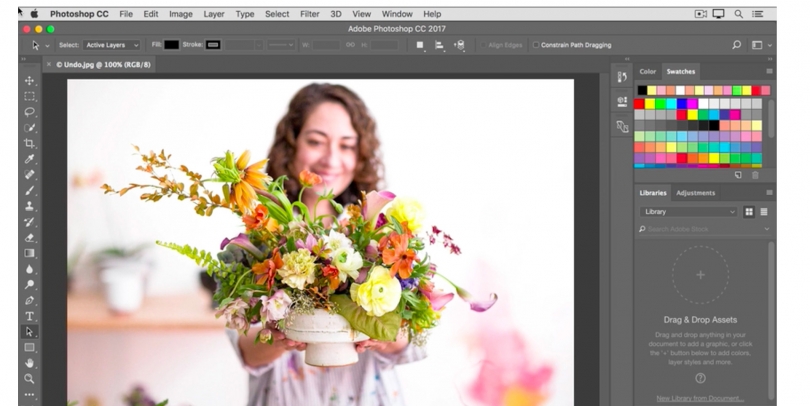810x406 pixels.
Task: Open the Layer menu
Action: (214, 14)
